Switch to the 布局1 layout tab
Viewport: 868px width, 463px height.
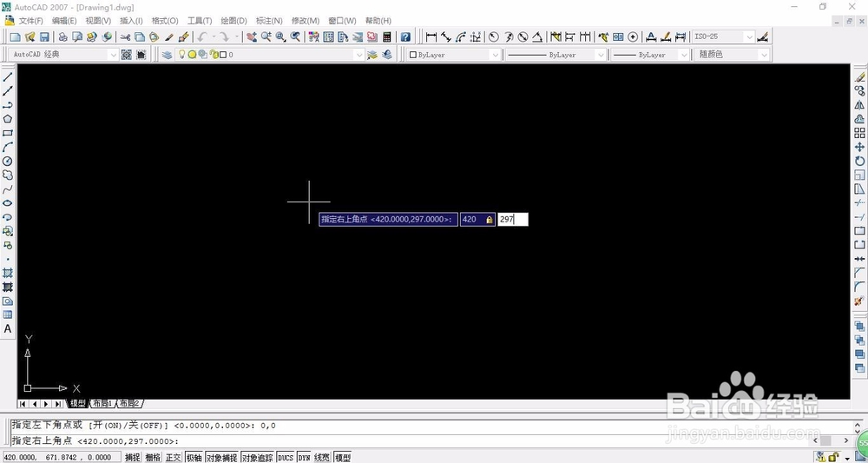(x=102, y=404)
